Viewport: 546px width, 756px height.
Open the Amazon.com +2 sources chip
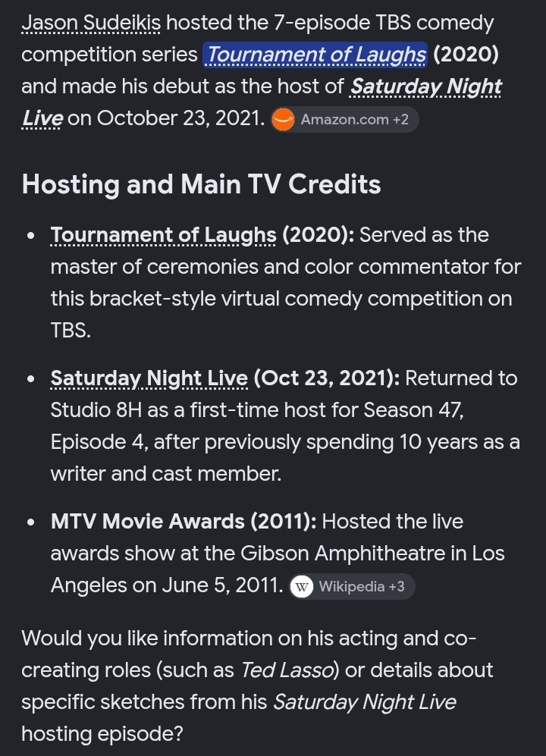click(x=344, y=120)
